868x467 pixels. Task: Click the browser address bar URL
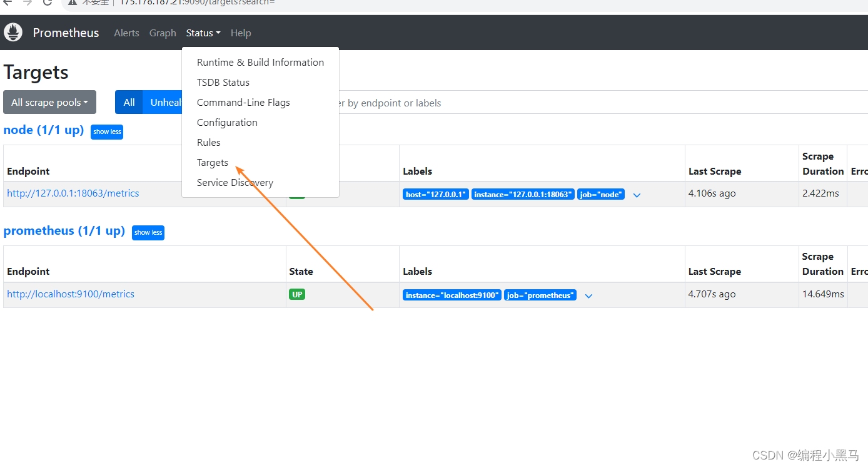pos(197,3)
